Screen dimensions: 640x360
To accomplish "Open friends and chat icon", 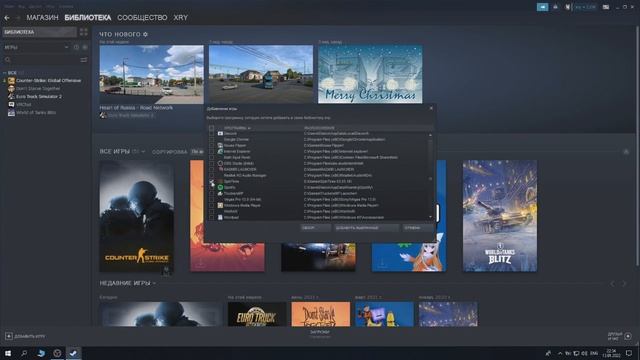I will (628, 336).
